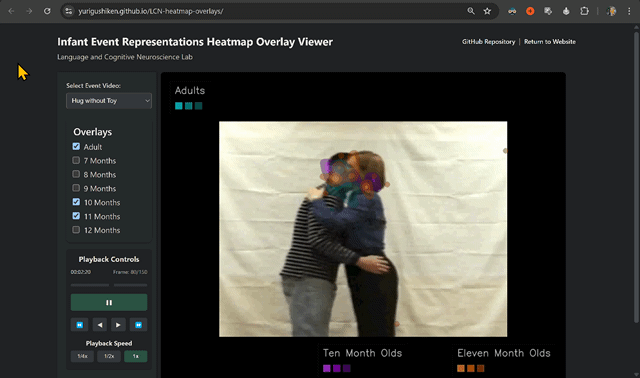Click the 00:02:20 timestamp
Image resolution: width=640 pixels, height=378 pixels.
tap(81, 272)
